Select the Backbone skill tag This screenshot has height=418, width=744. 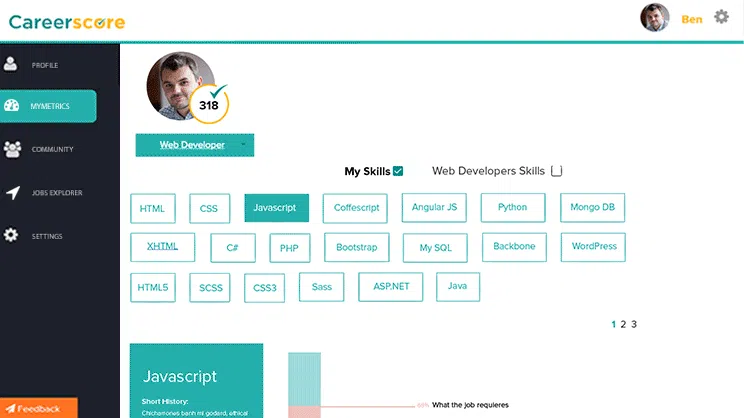[514, 247]
